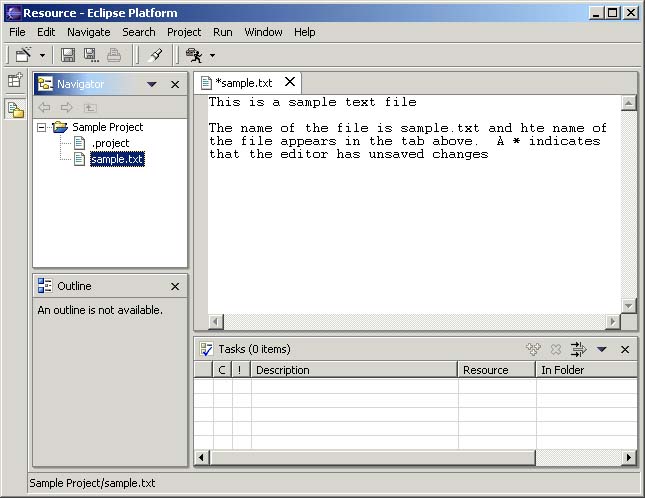Open the Search menu
645x498 pixels.
point(139,32)
